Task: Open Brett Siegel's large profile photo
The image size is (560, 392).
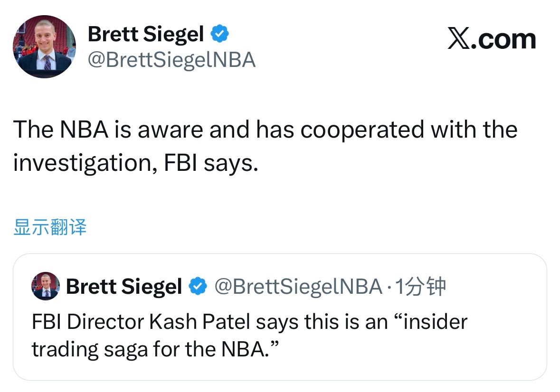Action: click(44, 47)
